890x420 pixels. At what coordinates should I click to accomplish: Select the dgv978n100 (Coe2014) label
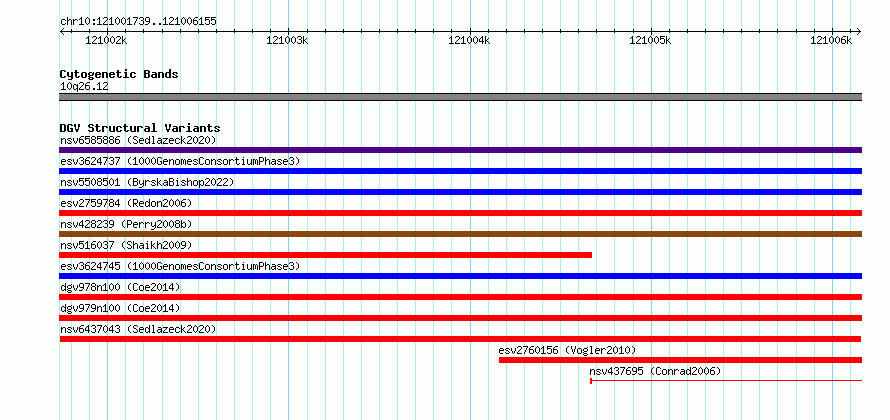tap(120, 287)
